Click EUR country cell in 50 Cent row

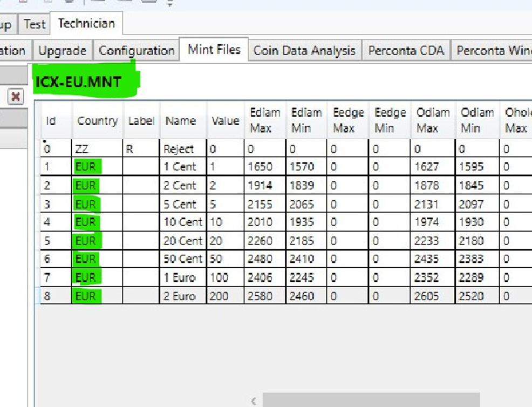[x=97, y=259]
